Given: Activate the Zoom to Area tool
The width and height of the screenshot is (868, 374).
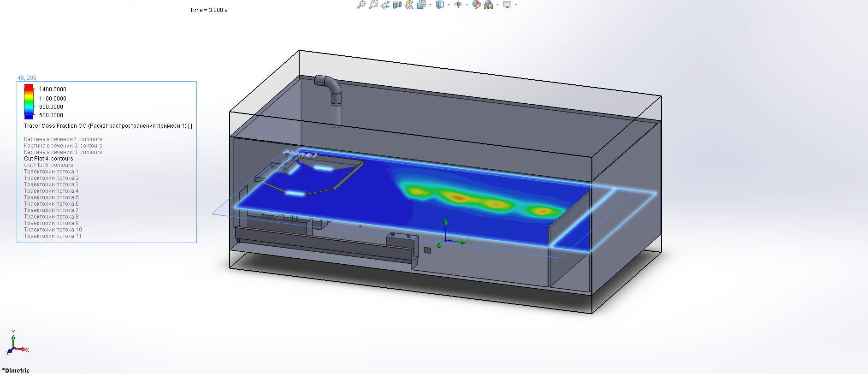Looking at the screenshot, I should click(373, 5).
